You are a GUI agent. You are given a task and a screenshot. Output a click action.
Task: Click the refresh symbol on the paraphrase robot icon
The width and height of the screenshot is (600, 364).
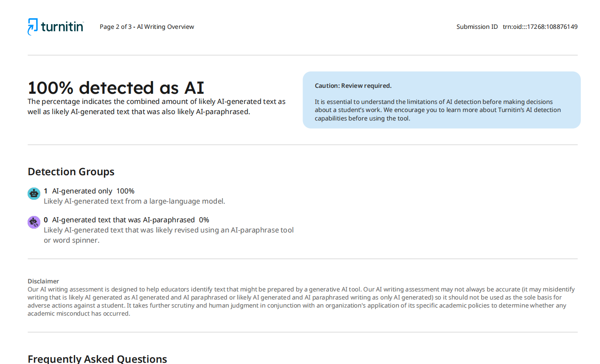coord(35,225)
